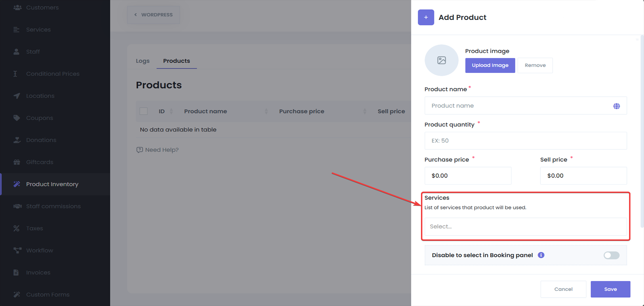Click the Need Help? link
644x306 pixels.
pyautogui.click(x=158, y=150)
